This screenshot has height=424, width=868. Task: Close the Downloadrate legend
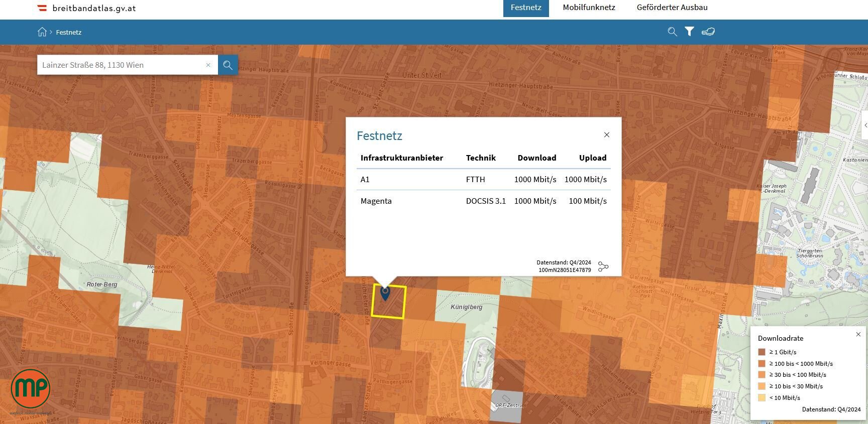858,334
